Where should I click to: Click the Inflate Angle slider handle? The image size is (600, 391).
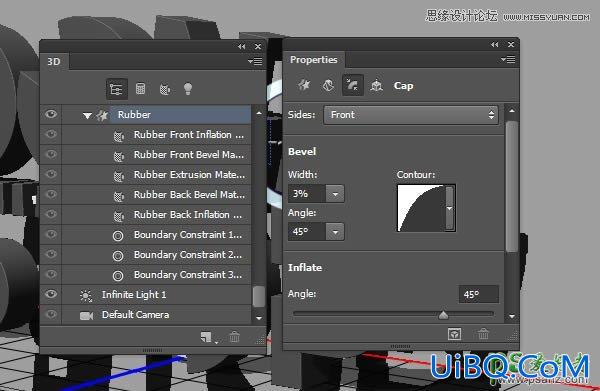tap(443, 315)
